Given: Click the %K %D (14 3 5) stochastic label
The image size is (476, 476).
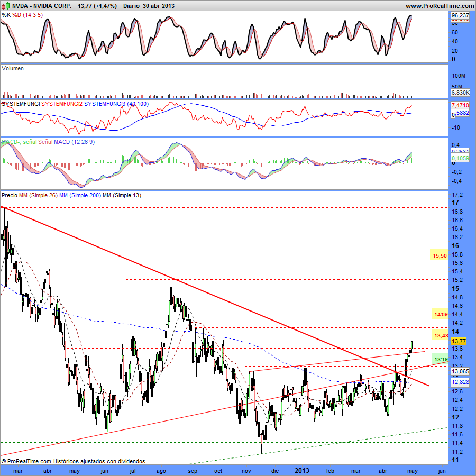Looking at the screenshot, I should coord(22,15).
